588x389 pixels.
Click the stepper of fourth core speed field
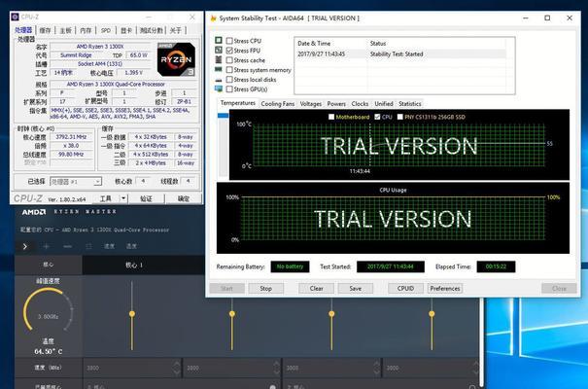[x=475, y=368]
